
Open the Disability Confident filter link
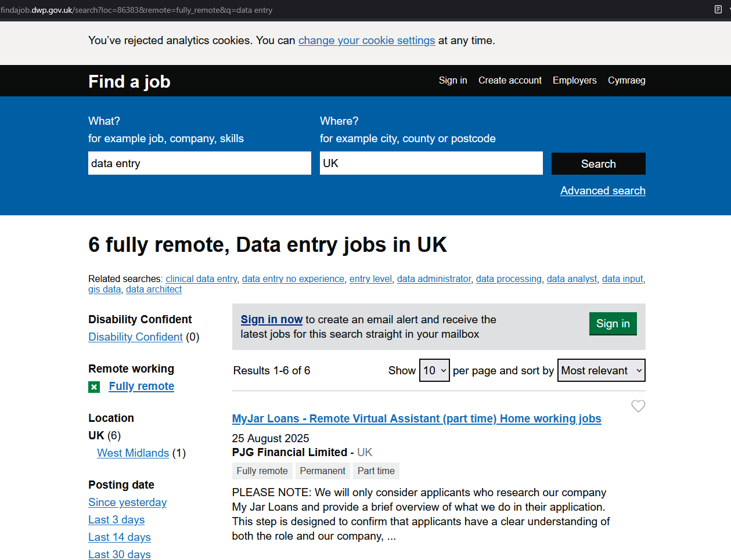click(135, 337)
